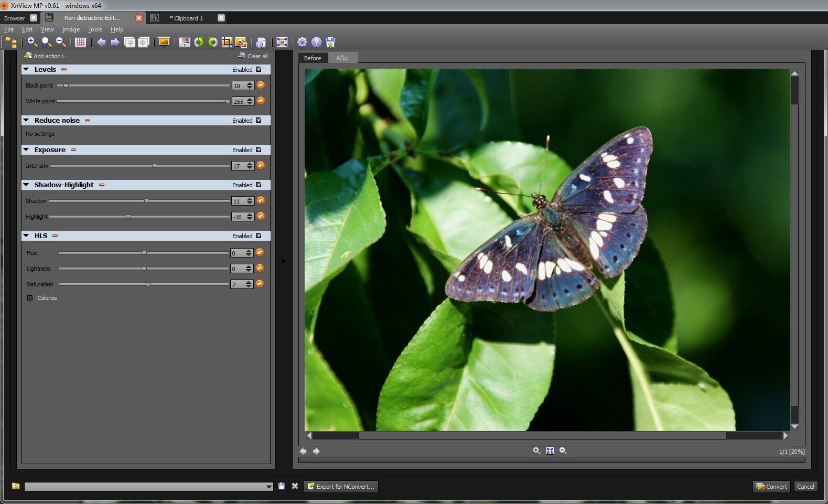Click the zoom in magnifier in top toolbar
The image size is (828, 504).
click(x=32, y=42)
